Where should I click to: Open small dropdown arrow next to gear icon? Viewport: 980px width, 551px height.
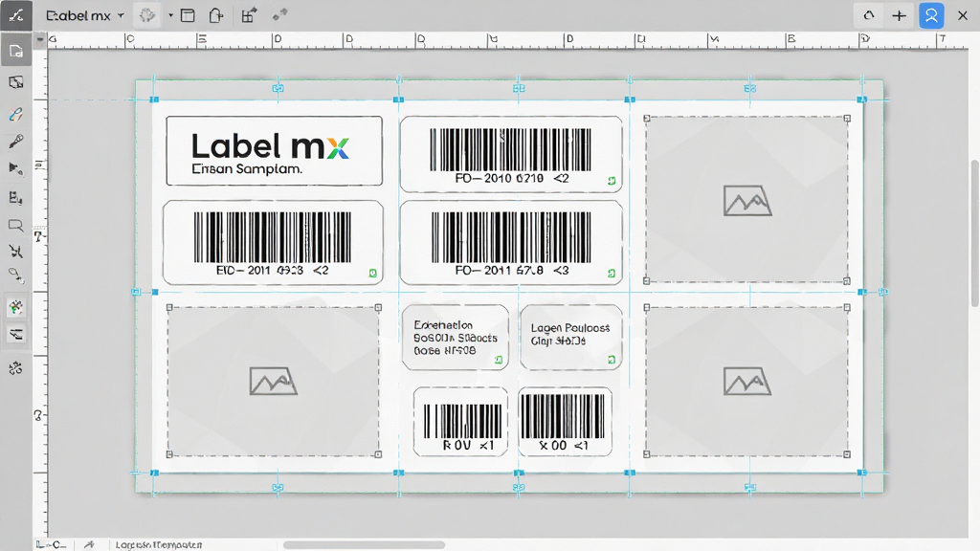[170, 15]
